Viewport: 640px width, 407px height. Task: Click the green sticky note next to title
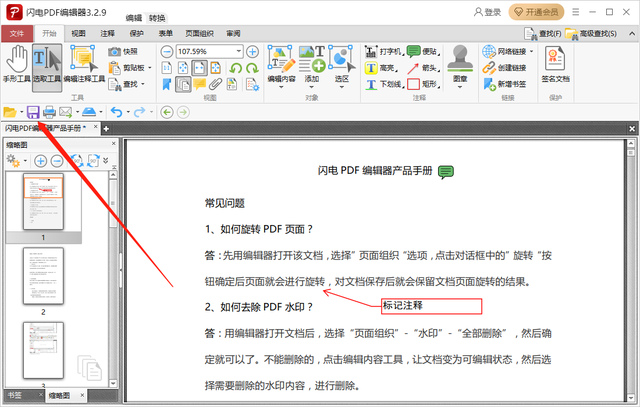point(446,172)
